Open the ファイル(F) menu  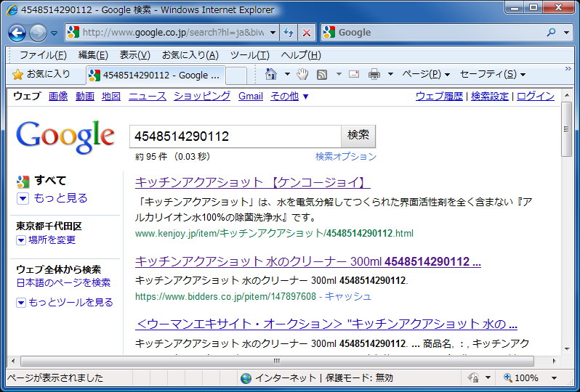tap(43, 55)
